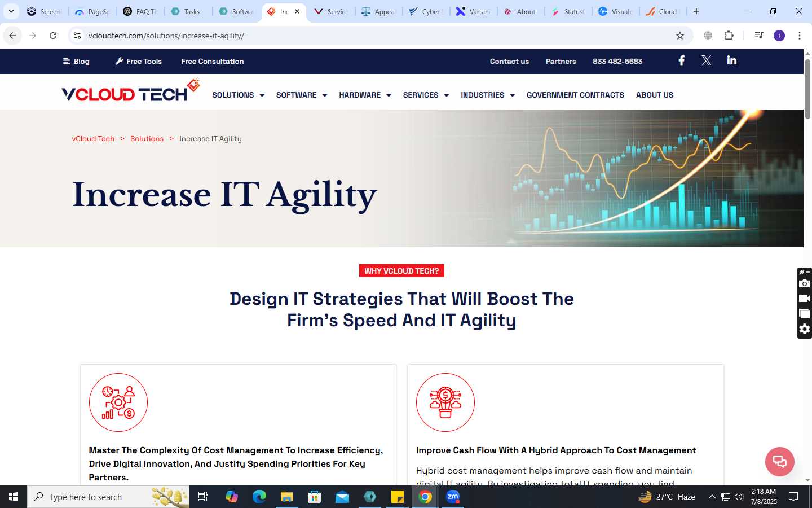This screenshot has height=508, width=812.
Task: Open volume control in system tray
Action: pyautogui.click(x=739, y=497)
